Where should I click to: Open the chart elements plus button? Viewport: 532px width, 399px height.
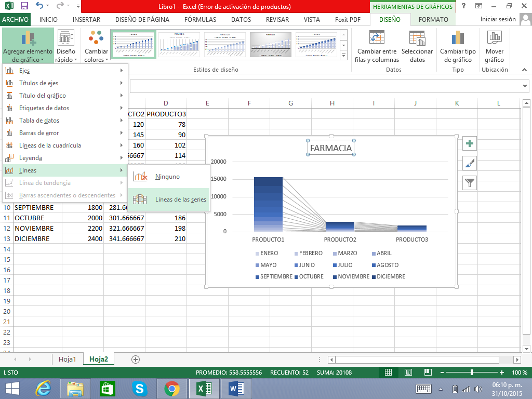pyautogui.click(x=470, y=144)
